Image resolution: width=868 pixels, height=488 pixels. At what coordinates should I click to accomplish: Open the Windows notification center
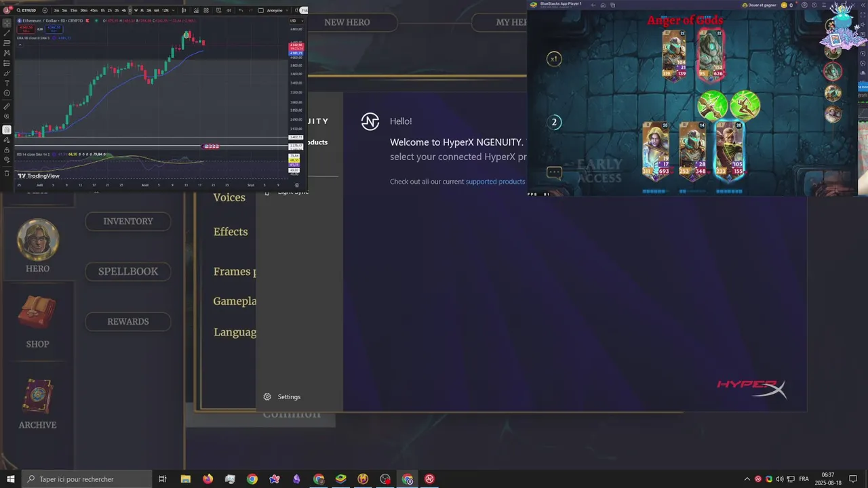point(853,479)
